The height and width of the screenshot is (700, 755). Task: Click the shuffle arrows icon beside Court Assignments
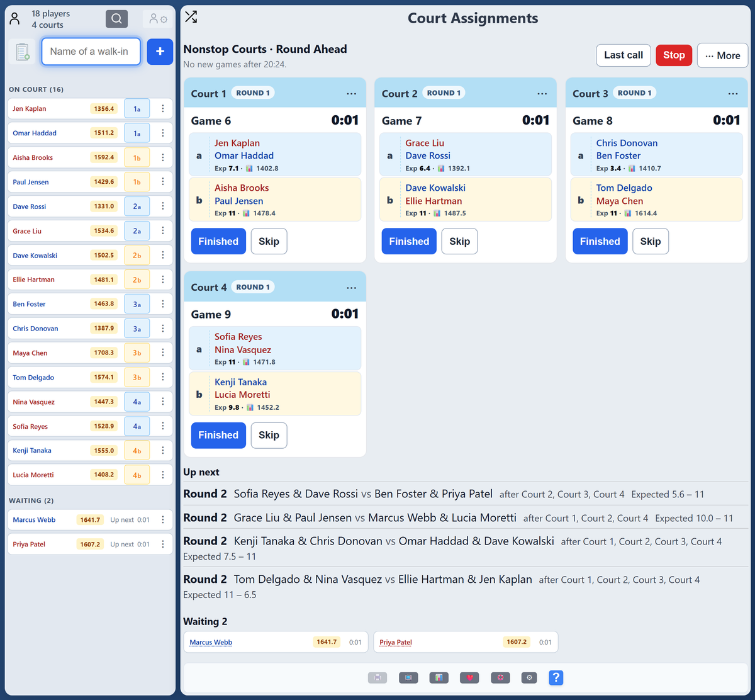click(191, 17)
